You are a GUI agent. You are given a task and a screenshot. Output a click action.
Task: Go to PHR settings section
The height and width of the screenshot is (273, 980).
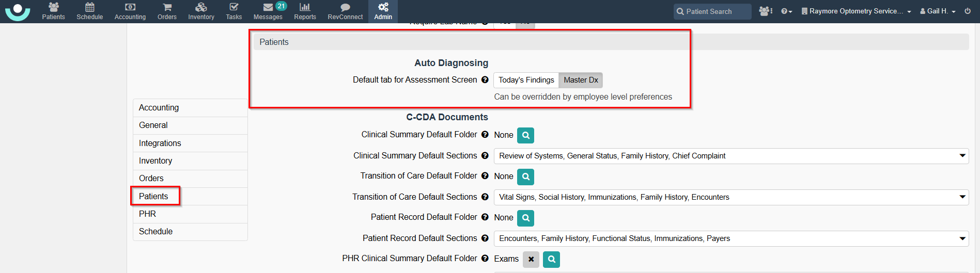click(x=147, y=214)
